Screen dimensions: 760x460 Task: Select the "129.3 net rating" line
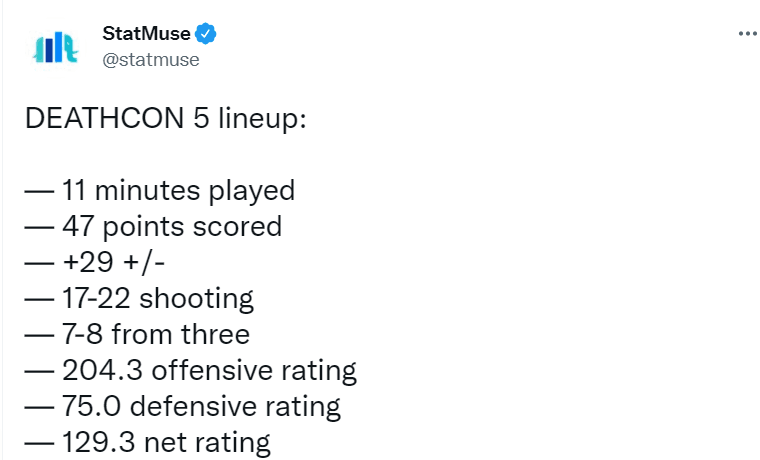148,442
